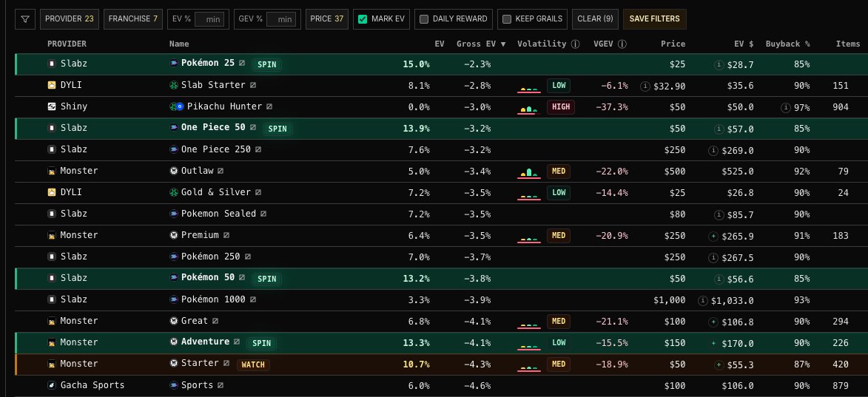This screenshot has width=868, height=397.
Task: Click the edit icon beside Slab Starter
Action: [x=253, y=85]
